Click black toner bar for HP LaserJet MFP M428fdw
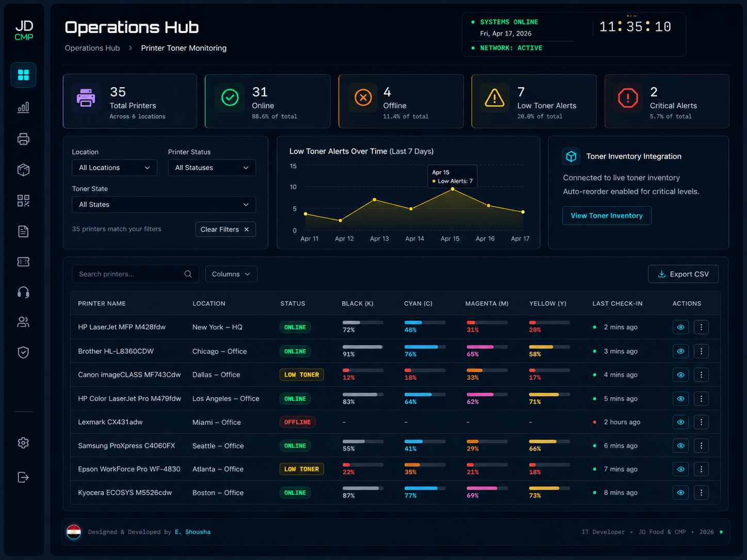Viewport: 747px width, 560px height. pos(363,323)
